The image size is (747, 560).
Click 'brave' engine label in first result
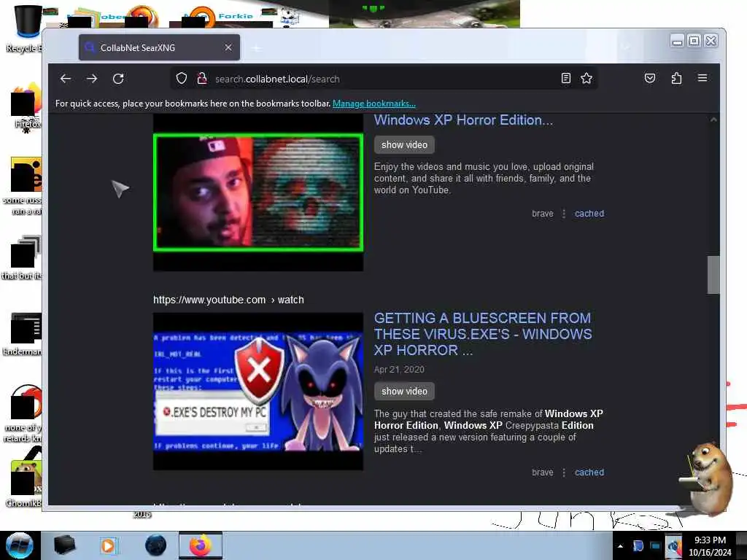pos(543,214)
